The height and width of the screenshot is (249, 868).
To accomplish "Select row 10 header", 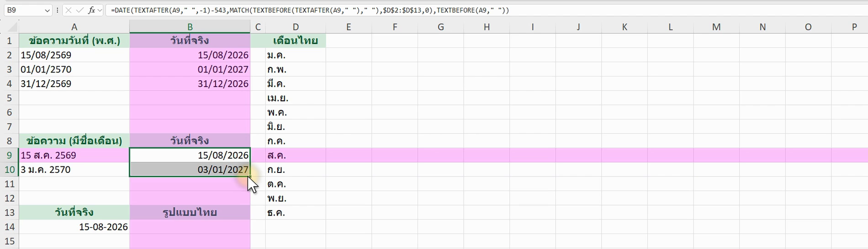I will pyautogui.click(x=9, y=170).
